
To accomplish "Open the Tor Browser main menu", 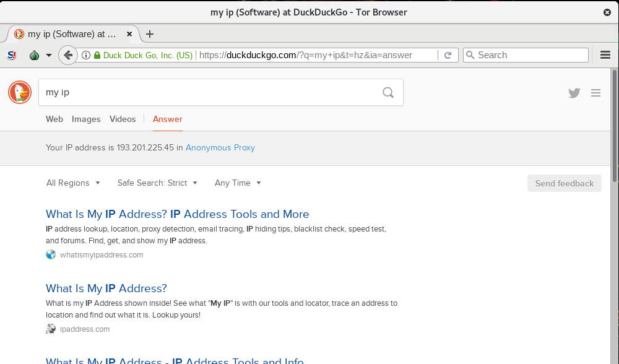I will coord(605,55).
